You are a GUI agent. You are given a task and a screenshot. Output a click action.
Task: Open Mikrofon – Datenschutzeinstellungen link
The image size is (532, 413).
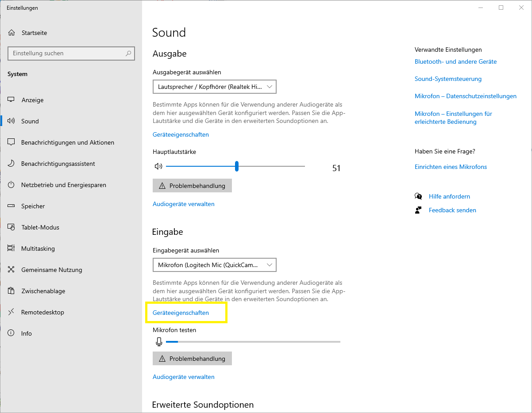[x=466, y=96]
